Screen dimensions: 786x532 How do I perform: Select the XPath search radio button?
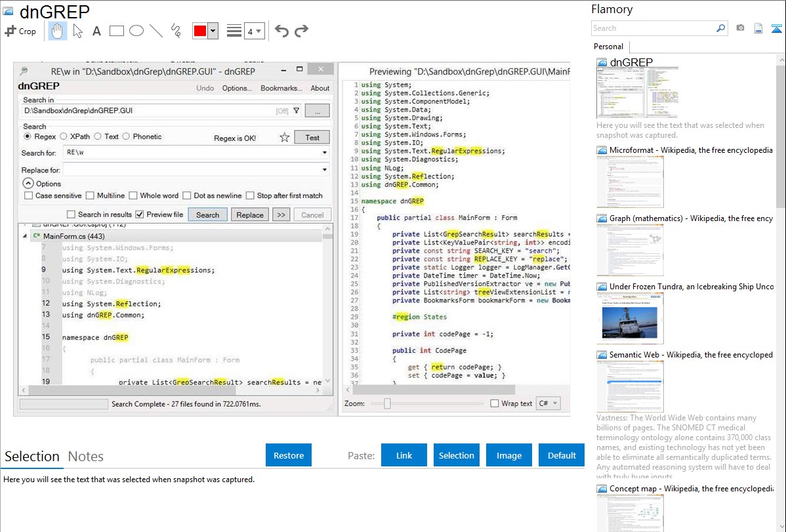[64, 136]
